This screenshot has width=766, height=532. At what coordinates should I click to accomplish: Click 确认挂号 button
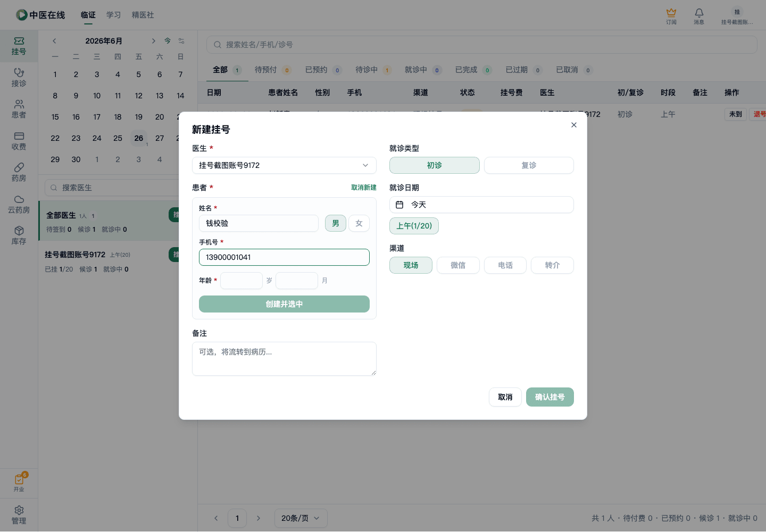click(550, 397)
